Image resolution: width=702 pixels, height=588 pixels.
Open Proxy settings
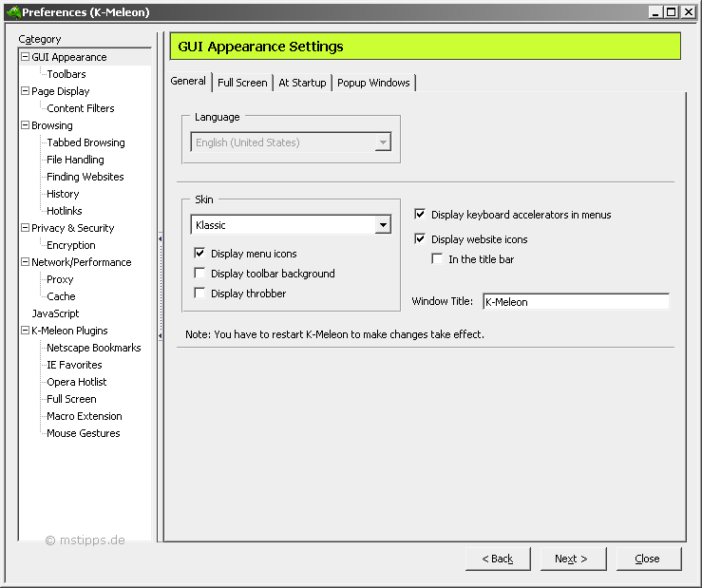point(60,279)
